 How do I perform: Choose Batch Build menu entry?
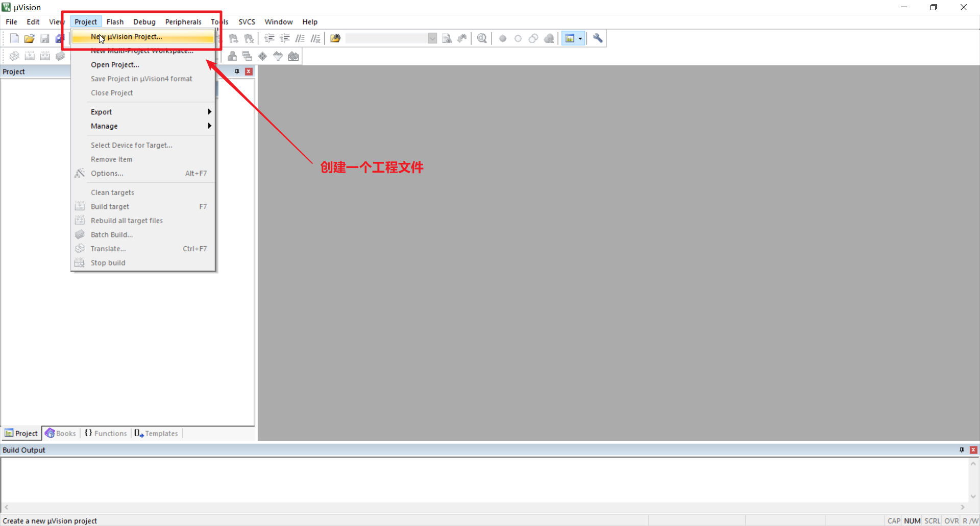pos(143,235)
